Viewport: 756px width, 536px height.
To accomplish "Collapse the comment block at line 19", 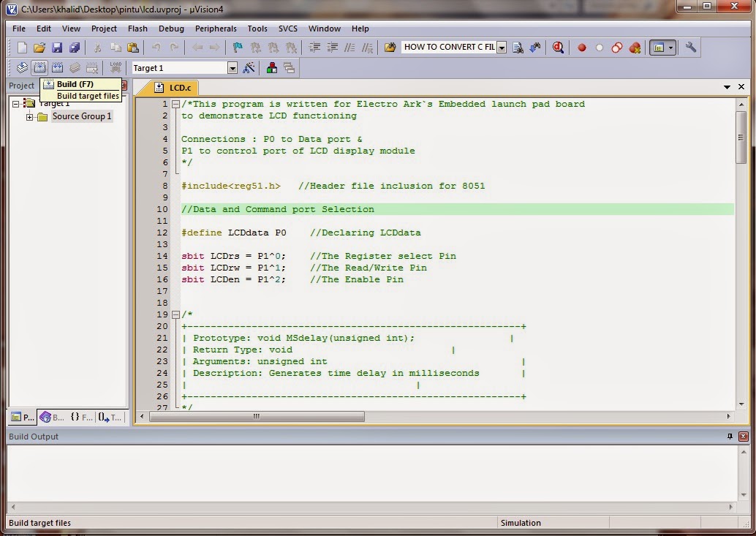I will (175, 314).
